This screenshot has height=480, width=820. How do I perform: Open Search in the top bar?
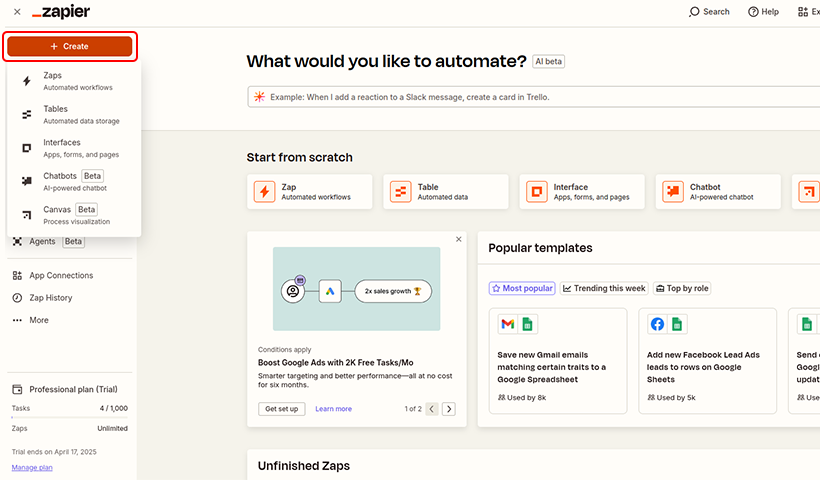709,12
